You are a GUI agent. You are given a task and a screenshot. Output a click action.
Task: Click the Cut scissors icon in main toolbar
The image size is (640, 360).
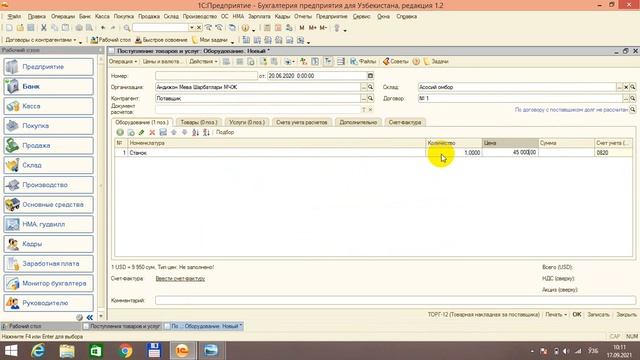[44, 28]
